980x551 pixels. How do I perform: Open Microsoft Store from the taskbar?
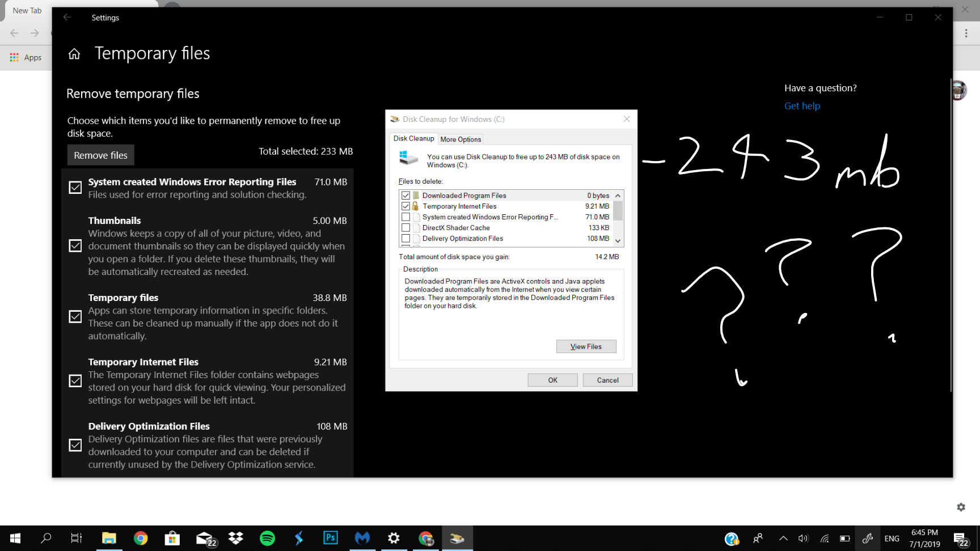point(172,539)
